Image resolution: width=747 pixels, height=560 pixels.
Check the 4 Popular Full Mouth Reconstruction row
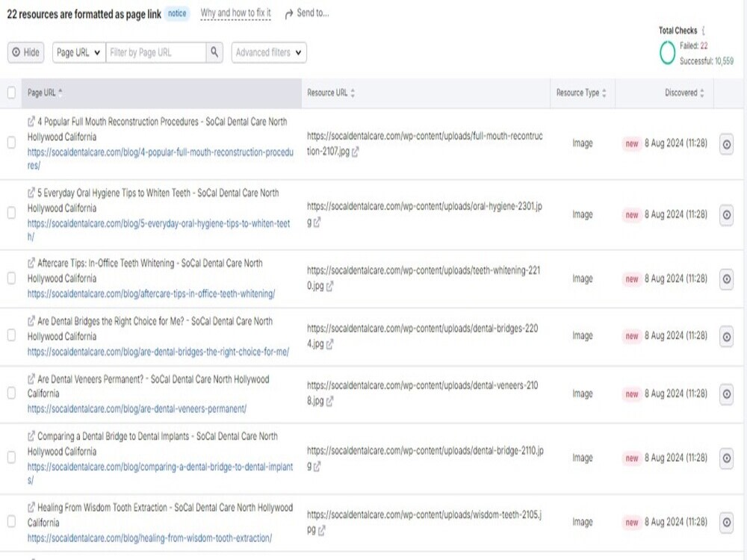[x=11, y=143]
